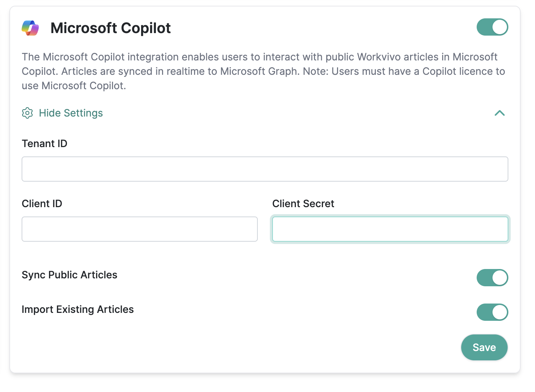The height and width of the screenshot is (392, 535).
Task: Save the Copilot integration settings
Action: click(x=484, y=347)
